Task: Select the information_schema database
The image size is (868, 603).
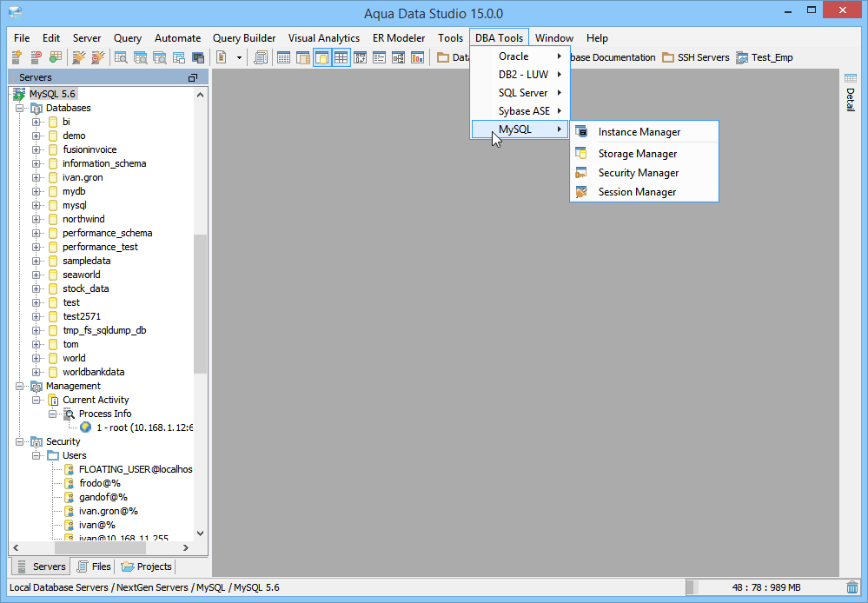Action: coord(104,163)
